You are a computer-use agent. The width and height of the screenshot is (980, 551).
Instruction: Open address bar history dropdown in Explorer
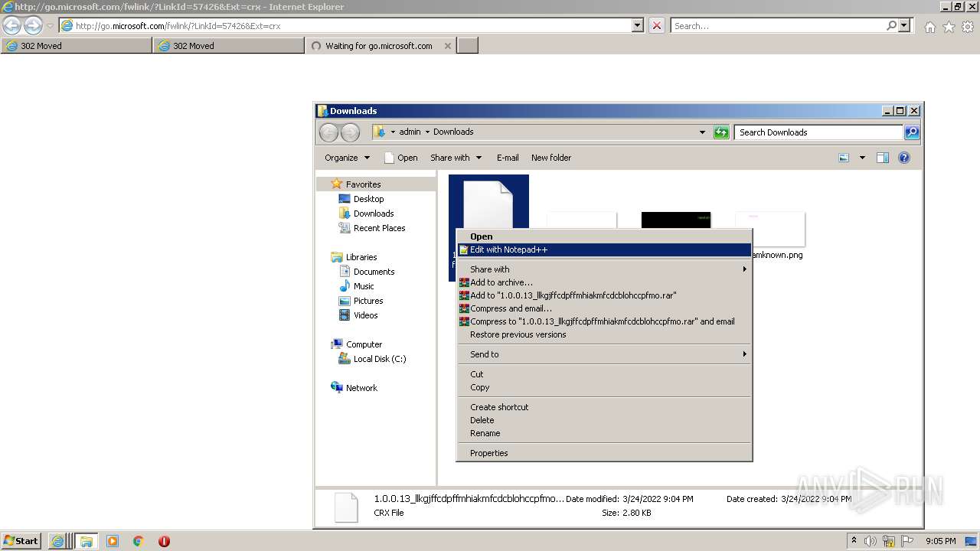point(702,132)
